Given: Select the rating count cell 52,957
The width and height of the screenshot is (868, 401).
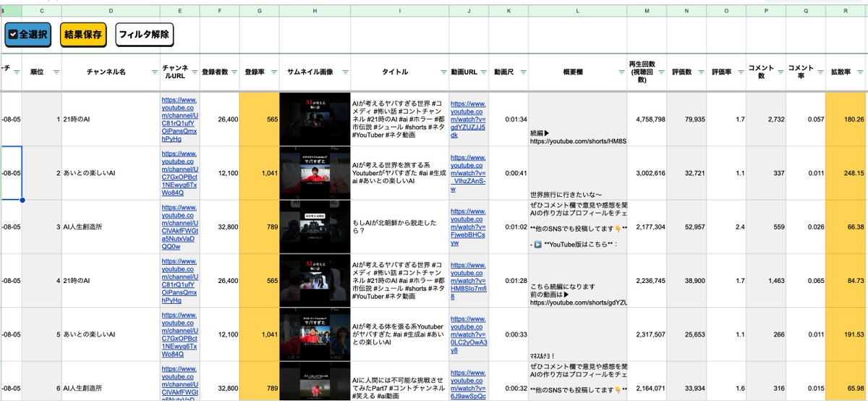Looking at the screenshot, I should 686,227.
